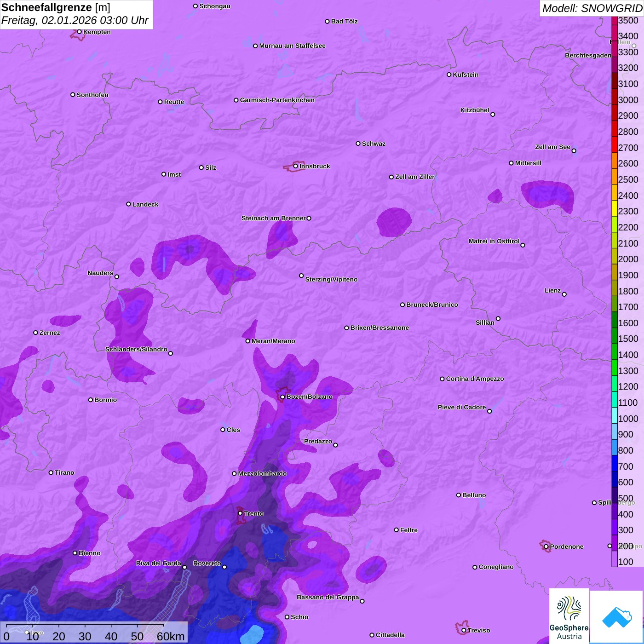Viewport: 644px width, 644px height.
Task: Click the Bad Tölz marker dot
Action: coord(327,21)
